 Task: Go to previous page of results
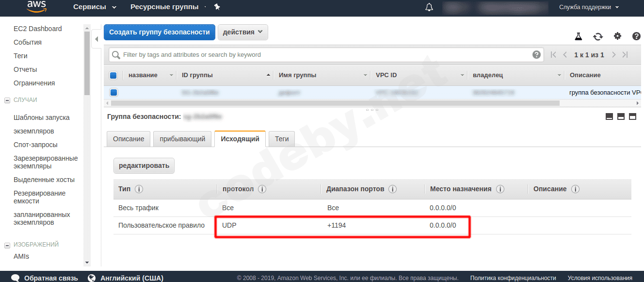coord(565,55)
